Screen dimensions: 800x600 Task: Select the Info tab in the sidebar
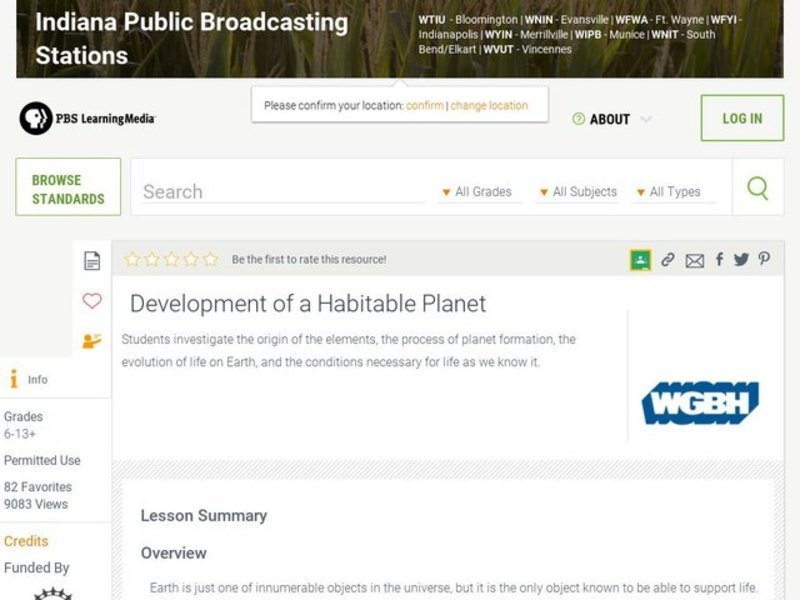coord(25,379)
